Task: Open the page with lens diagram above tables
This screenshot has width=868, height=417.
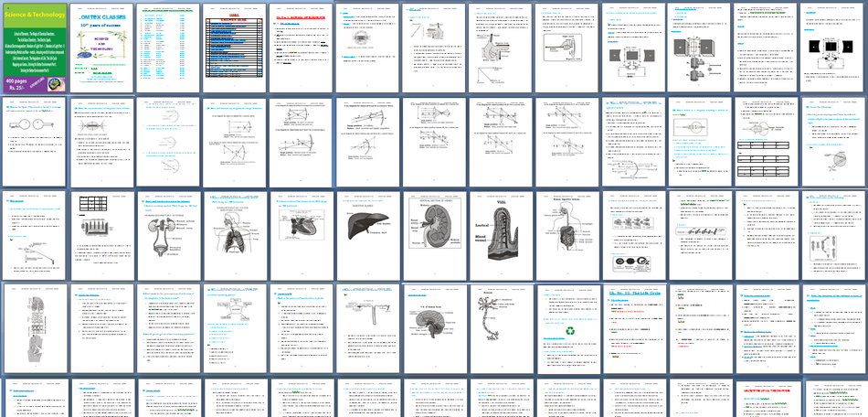Action: click(x=767, y=142)
